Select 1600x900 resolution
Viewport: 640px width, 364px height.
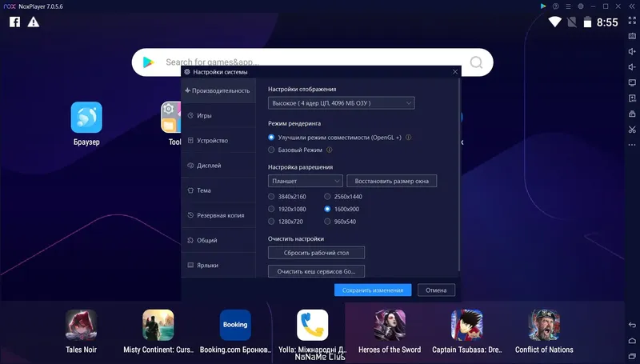click(x=327, y=209)
